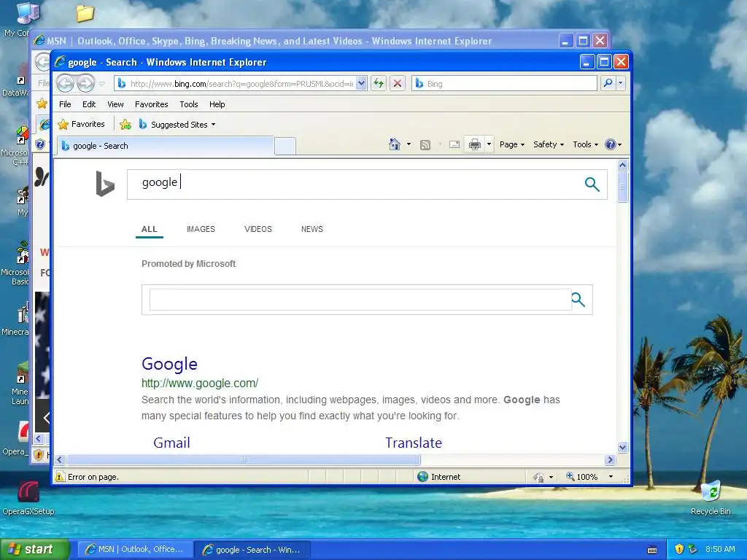Click the toolbar search magnifier button
747x560 pixels.
[608, 83]
